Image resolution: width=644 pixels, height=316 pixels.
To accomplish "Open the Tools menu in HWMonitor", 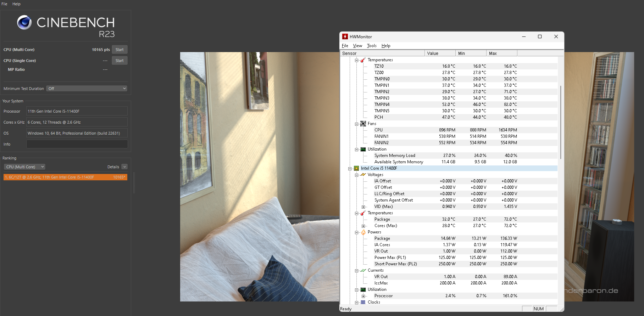I will pos(371,46).
